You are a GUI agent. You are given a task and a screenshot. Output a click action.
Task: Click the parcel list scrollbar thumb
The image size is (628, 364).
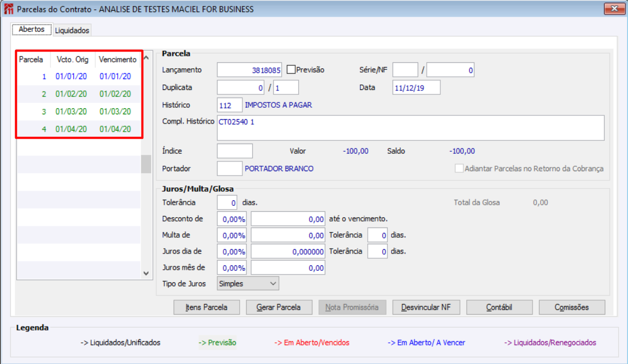[x=146, y=164]
